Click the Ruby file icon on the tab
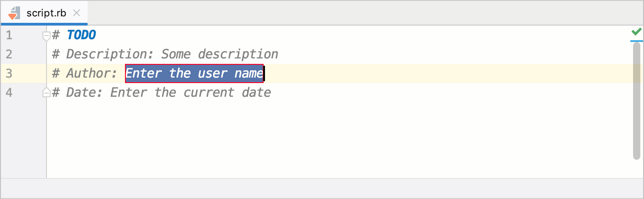644x199 pixels. (x=14, y=13)
